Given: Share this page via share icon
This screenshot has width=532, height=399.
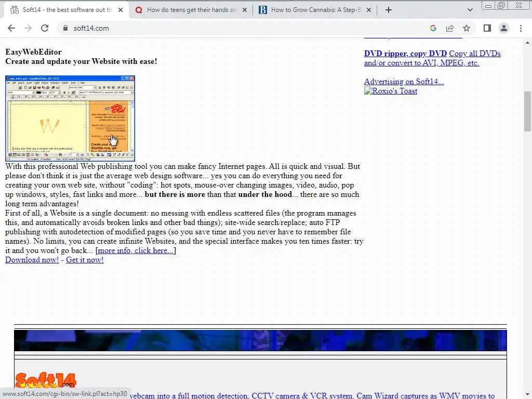Looking at the screenshot, I should pyautogui.click(x=450, y=28).
